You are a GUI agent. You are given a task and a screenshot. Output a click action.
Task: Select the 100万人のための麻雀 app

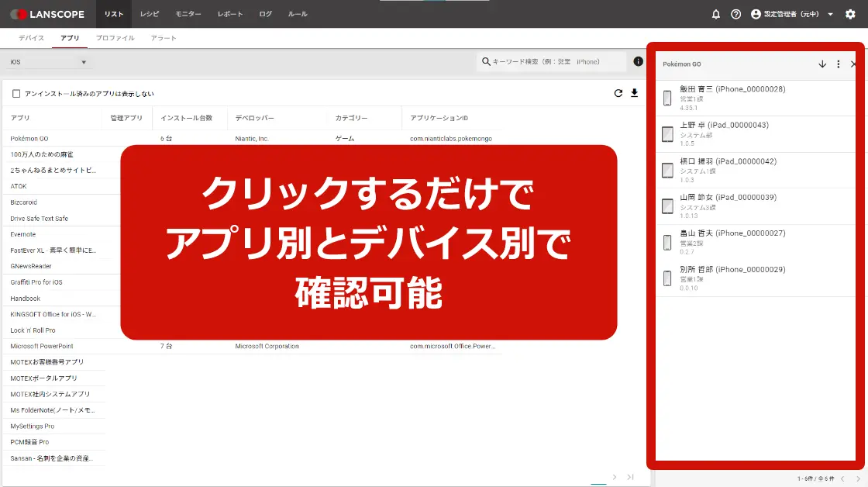42,154
